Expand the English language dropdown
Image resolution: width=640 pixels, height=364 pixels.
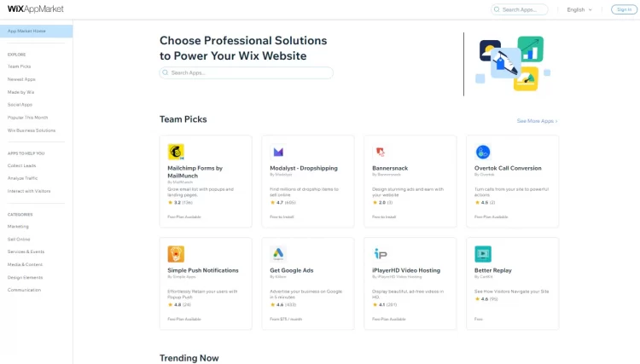point(579,9)
